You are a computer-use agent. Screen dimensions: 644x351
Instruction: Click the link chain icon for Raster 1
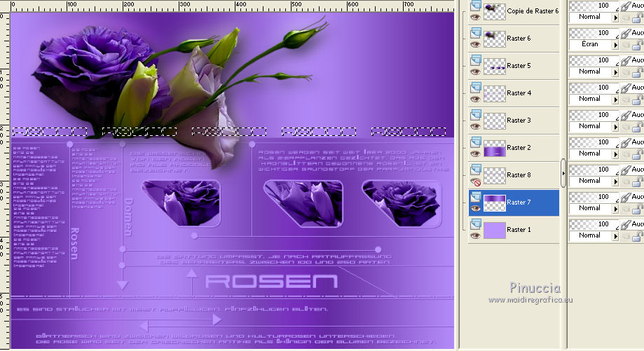pyautogui.click(x=626, y=225)
